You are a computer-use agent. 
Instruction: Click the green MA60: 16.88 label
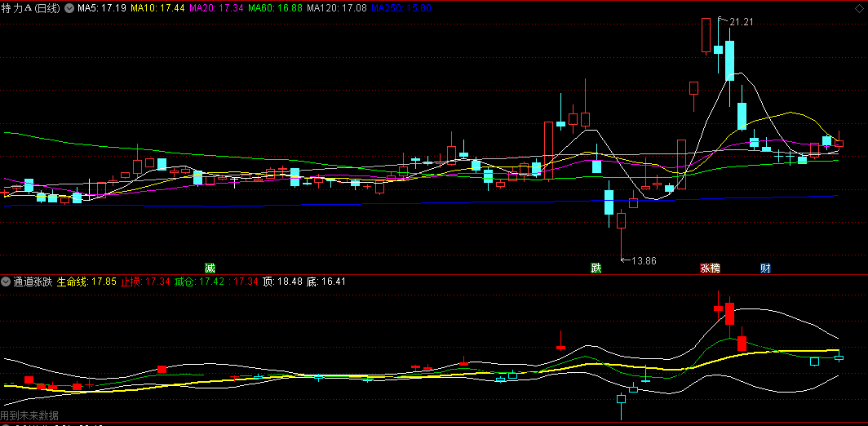click(275, 8)
